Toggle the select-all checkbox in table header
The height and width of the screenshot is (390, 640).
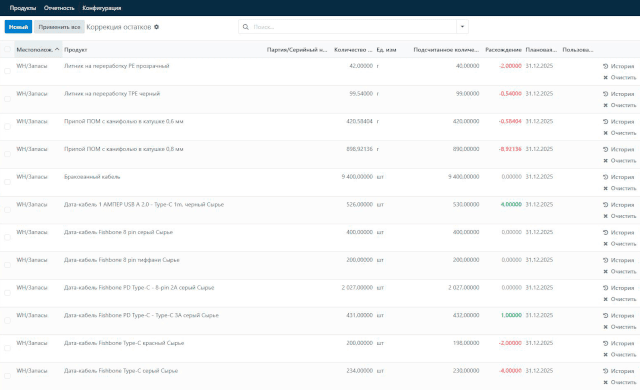(7, 49)
